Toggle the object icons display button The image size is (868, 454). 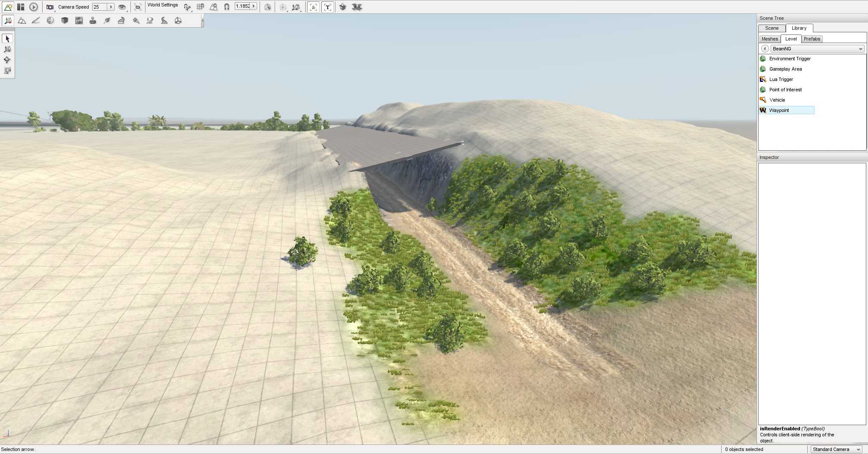click(x=313, y=7)
